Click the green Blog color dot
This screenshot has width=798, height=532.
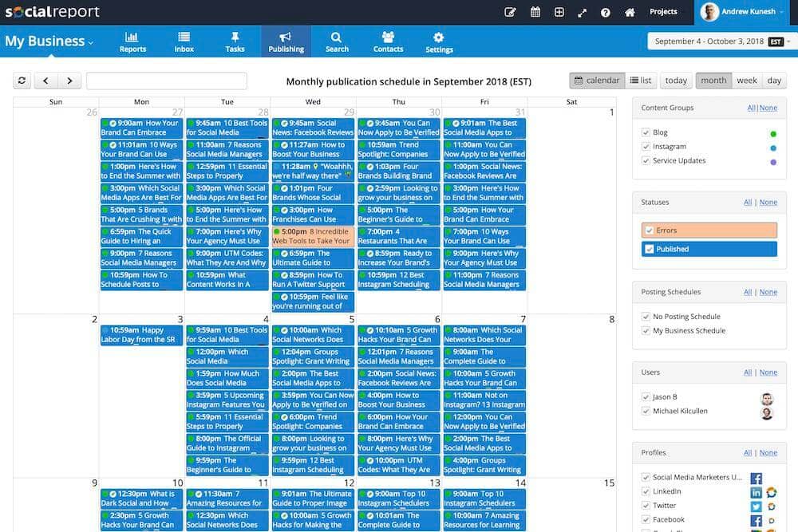click(773, 134)
